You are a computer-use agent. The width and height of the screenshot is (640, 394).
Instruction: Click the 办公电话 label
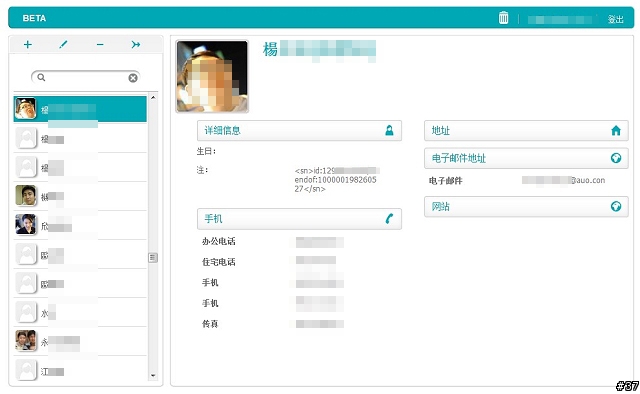pyautogui.click(x=219, y=241)
